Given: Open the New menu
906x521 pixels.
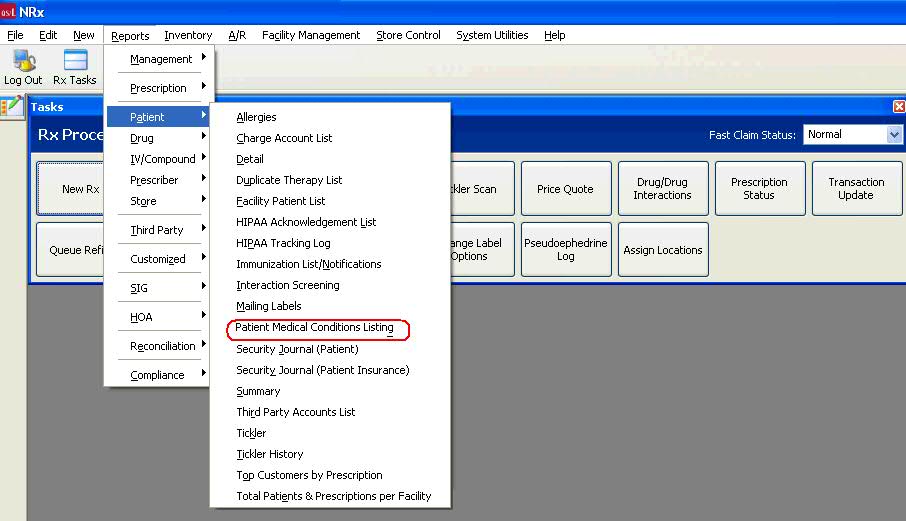Looking at the screenshot, I should click(84, 35).
